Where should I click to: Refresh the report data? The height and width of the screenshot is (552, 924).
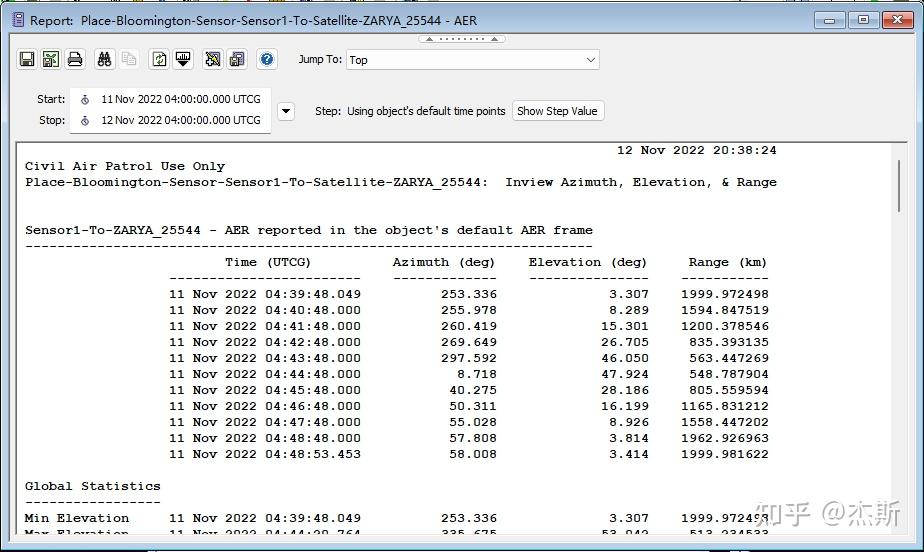click(x=159, y=59)
